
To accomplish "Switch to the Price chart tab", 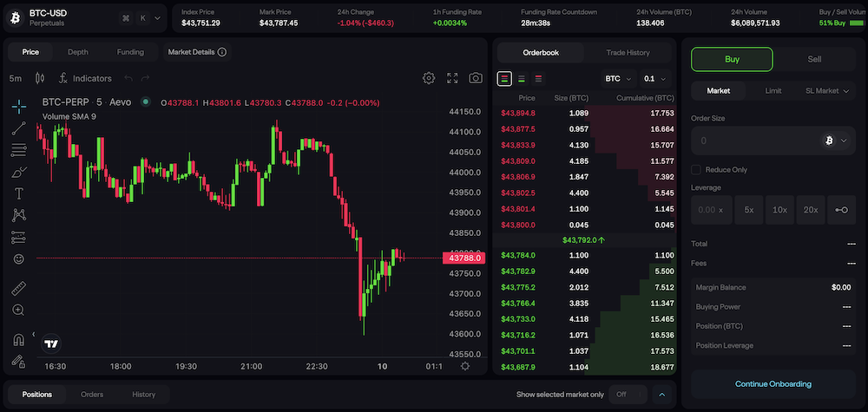I will [30, 52].
